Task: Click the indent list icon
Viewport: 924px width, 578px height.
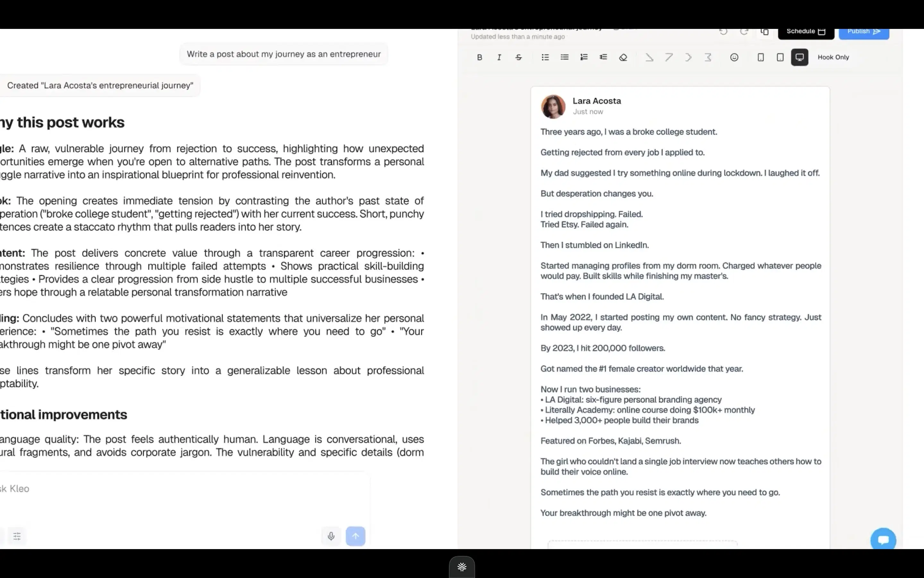Action: pyautogui.click(x=603, y=57)
